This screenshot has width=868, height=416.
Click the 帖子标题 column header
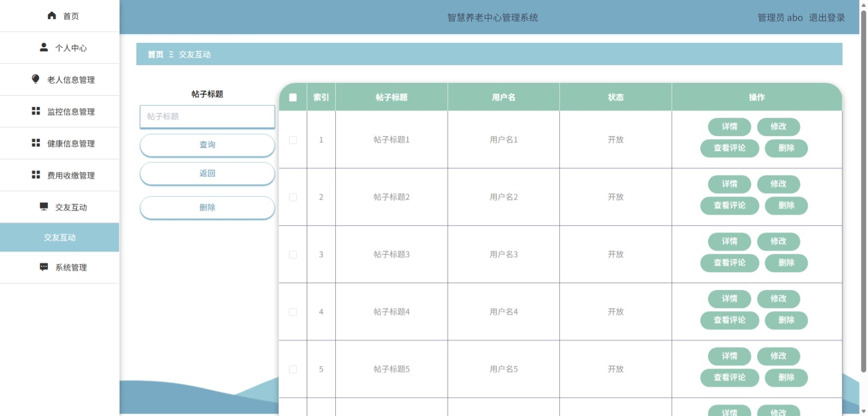click(x=391, y=97)
